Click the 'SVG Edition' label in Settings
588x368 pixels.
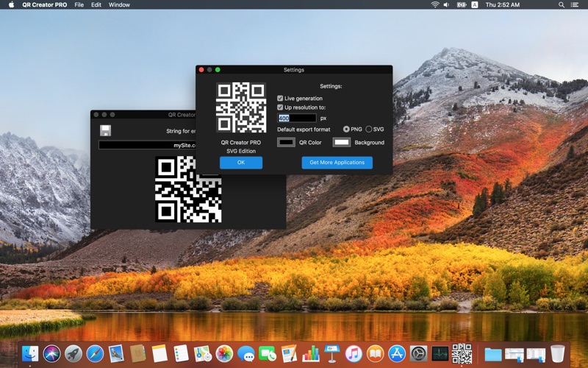[241, 152]
